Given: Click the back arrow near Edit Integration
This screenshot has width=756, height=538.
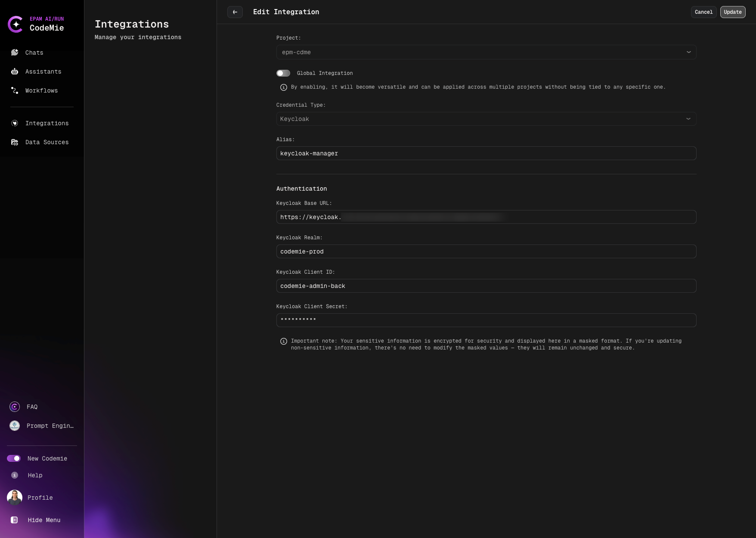Looking at the screenshot, I should pyautogui.click(x=235, y=12).
